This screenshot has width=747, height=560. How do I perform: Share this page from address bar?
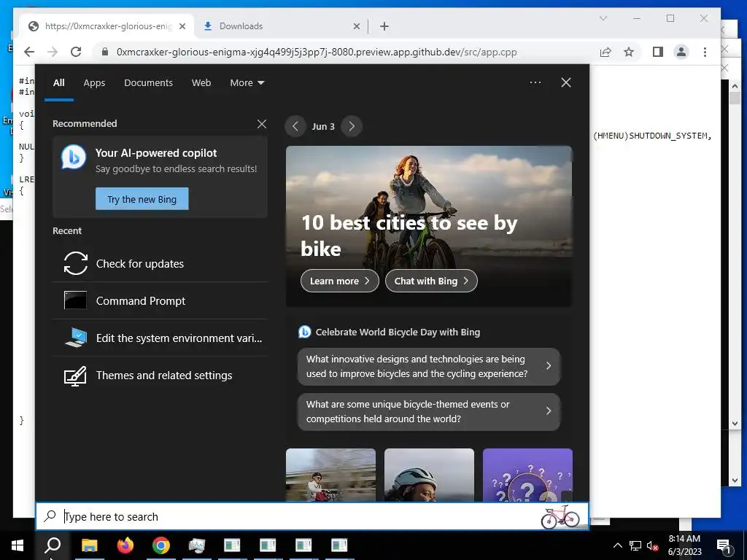click(x=605, y=52)
